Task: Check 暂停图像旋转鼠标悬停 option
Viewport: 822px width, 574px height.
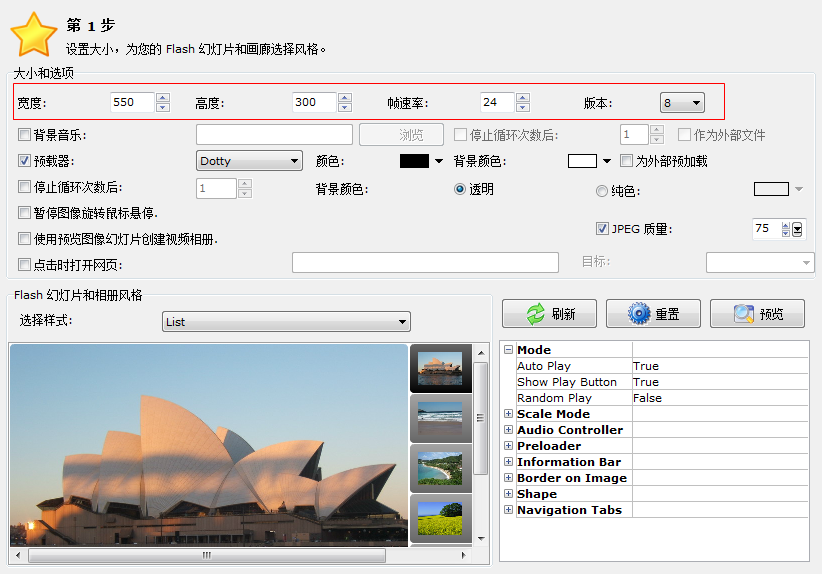Action: 24,212
